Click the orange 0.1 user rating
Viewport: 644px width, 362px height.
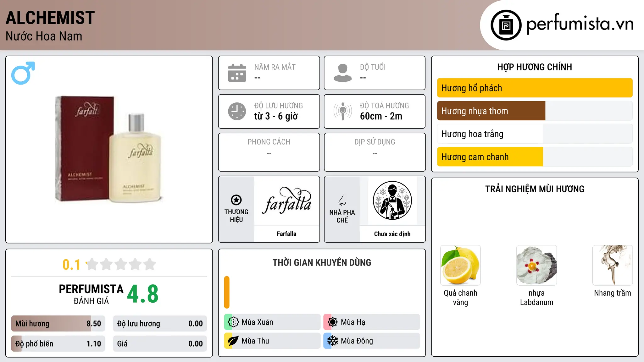tap(71, 265)
